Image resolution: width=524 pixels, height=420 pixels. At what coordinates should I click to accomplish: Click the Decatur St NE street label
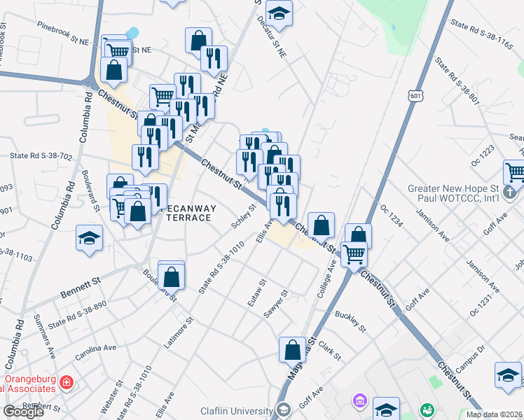pyautogui.click(x=271, y=36)
